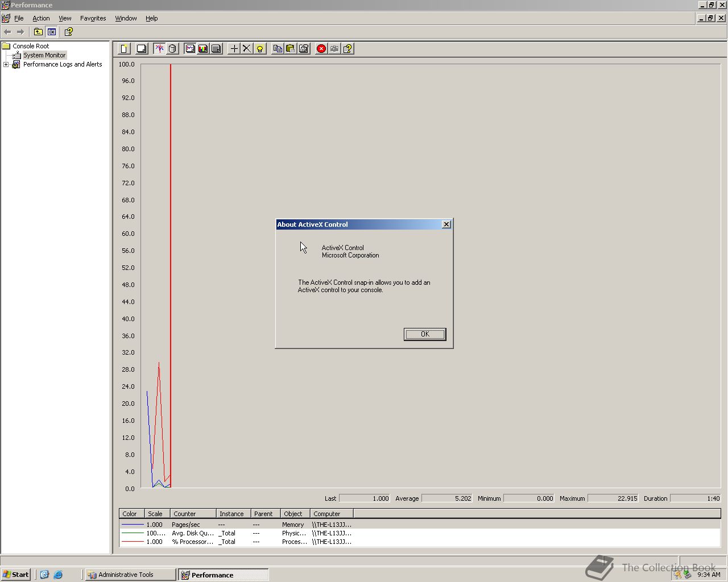Click the system tray clock
Image resolution: width=728 pixels, height=582 pixels.
[x=709, y=575]
